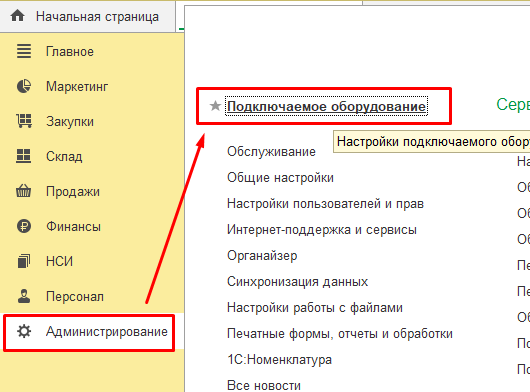530x392 pixels.
Task: Click the Маркетинг pie chart icon
Action: tap(24, 86)
